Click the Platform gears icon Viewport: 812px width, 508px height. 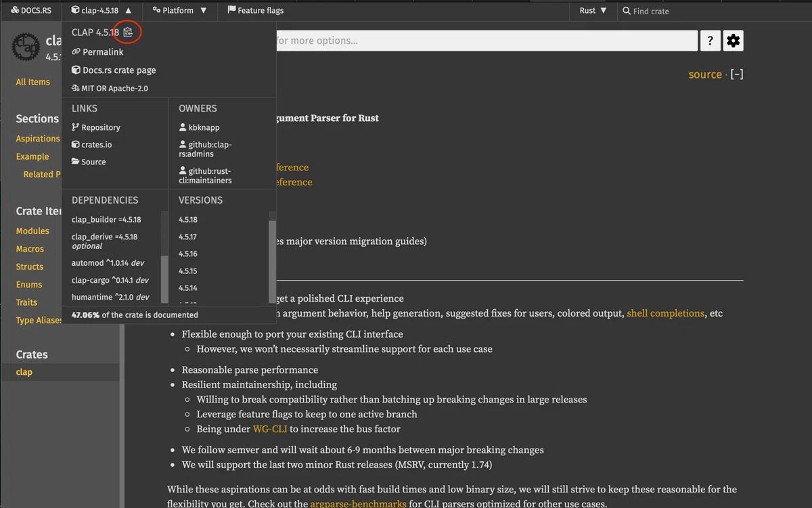click(156, 10)
